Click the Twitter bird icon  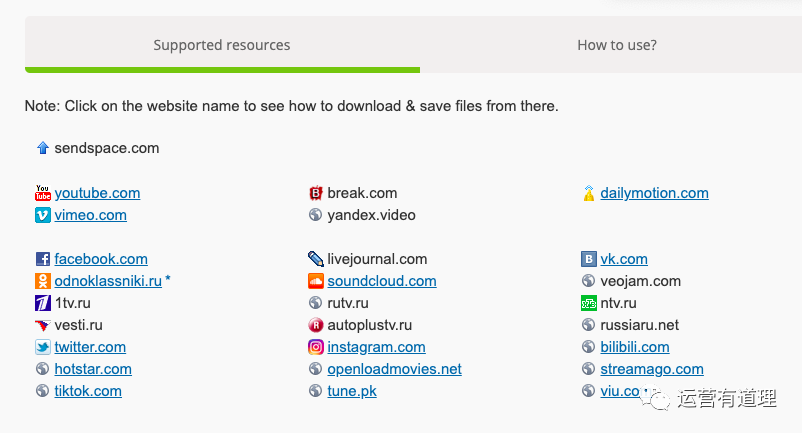click(42, 347)
